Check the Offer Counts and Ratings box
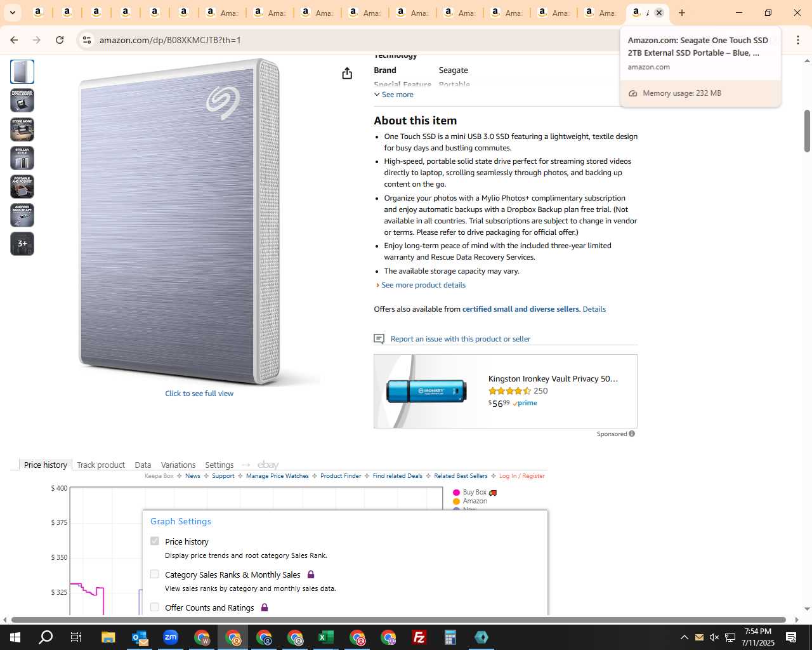The width and height of the screenshot is (812, 650). click(155, 607)
